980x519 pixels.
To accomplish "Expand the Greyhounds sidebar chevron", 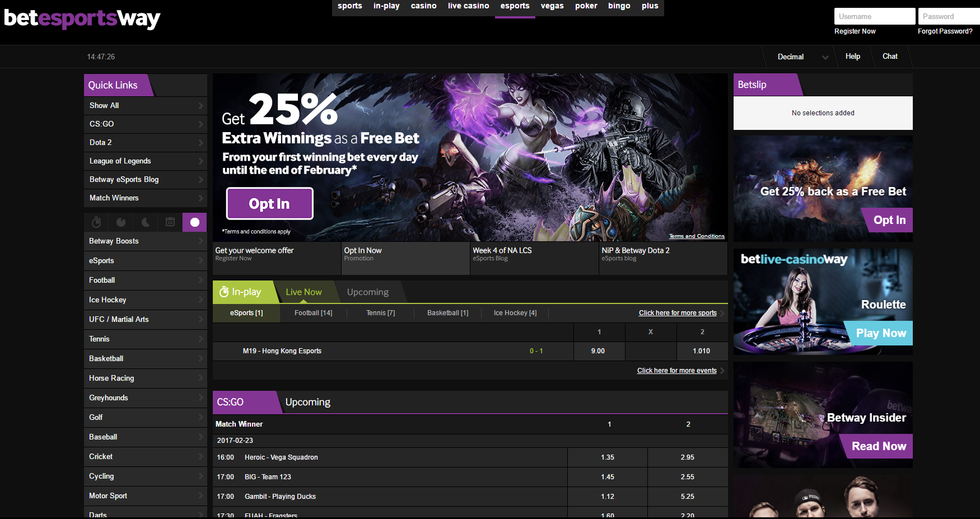I will click(x=201, y=398).
